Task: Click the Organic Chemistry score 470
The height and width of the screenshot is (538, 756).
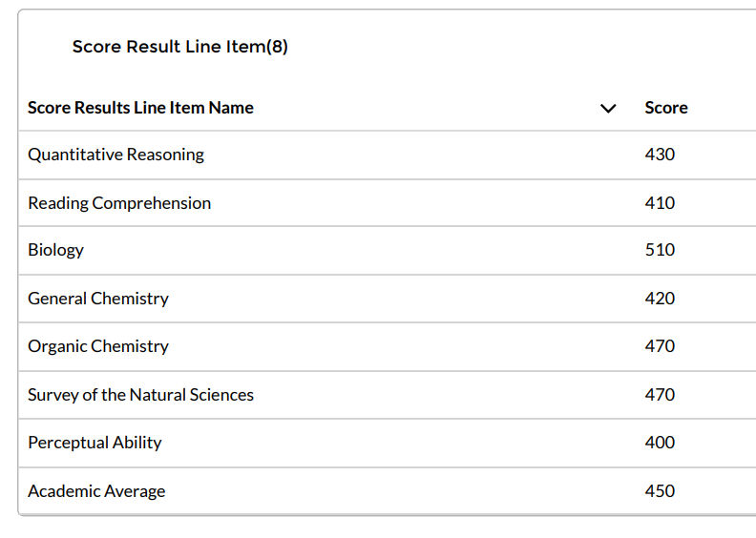Action: coord(660,346)
